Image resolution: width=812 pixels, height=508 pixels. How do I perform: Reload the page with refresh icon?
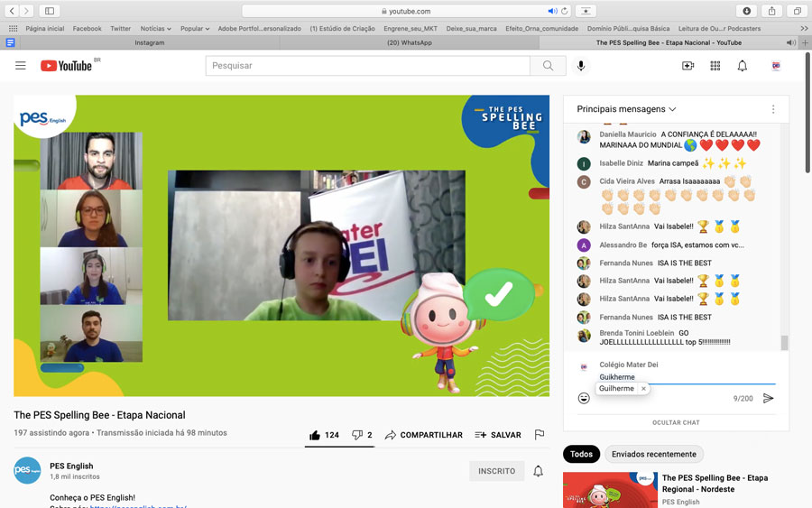pyautogui.click(x=565, y=11)
